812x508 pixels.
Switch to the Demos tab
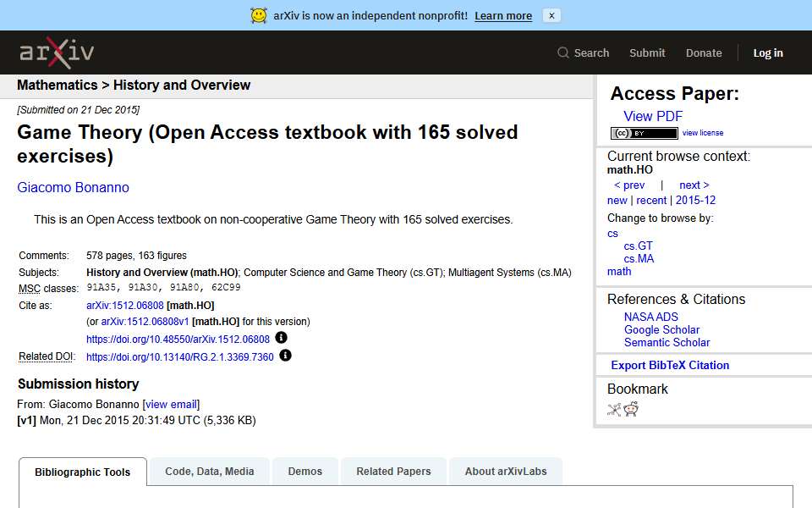tap(305, 472)
